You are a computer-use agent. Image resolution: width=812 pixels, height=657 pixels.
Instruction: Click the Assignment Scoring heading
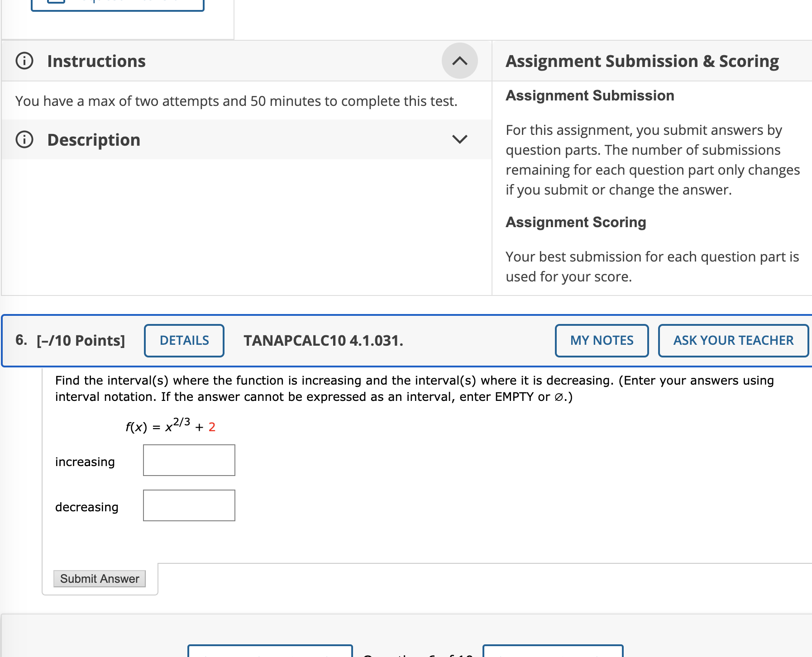tap(576, 222)
